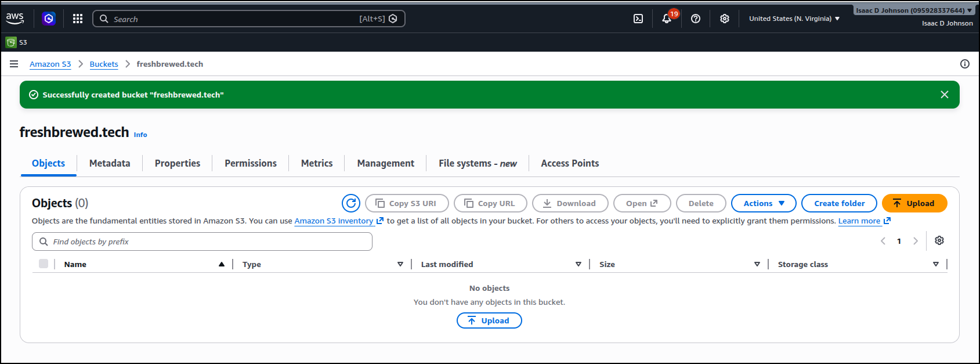
Task: Open the region selector N. Virginia
Action: tap(794, 19)
